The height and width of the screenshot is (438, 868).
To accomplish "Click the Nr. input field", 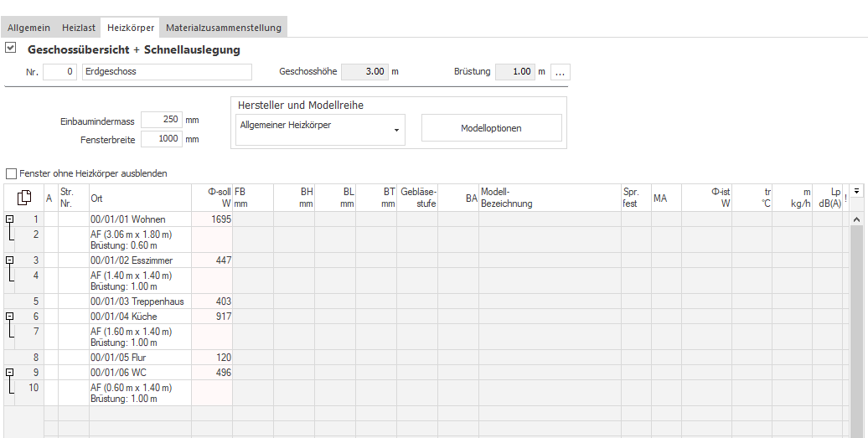I will point(59,72).
